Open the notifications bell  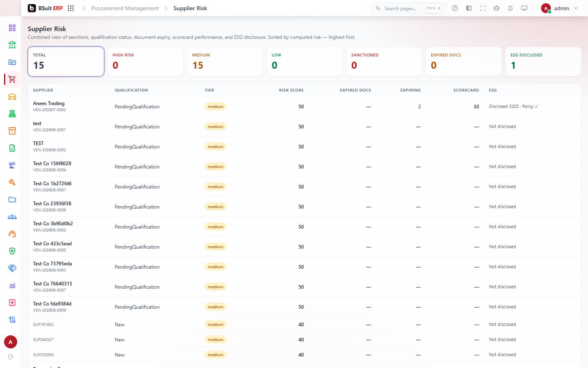[510, 8]
